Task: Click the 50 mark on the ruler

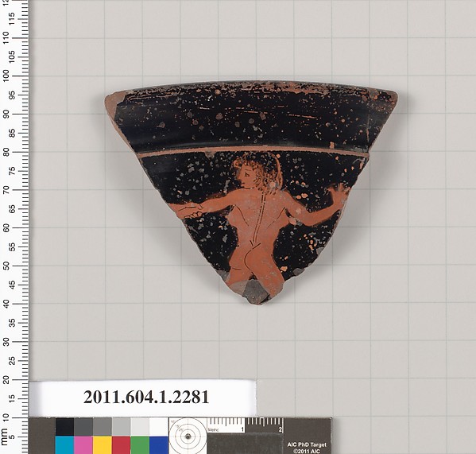Action: coord(6,266)
